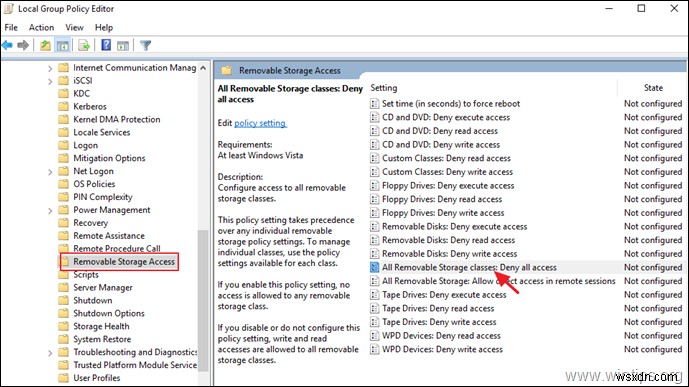The height and width of the screenshot is (387, 689).
Task: Expand the Net Logon tree node
Action: tap(50, 172)
